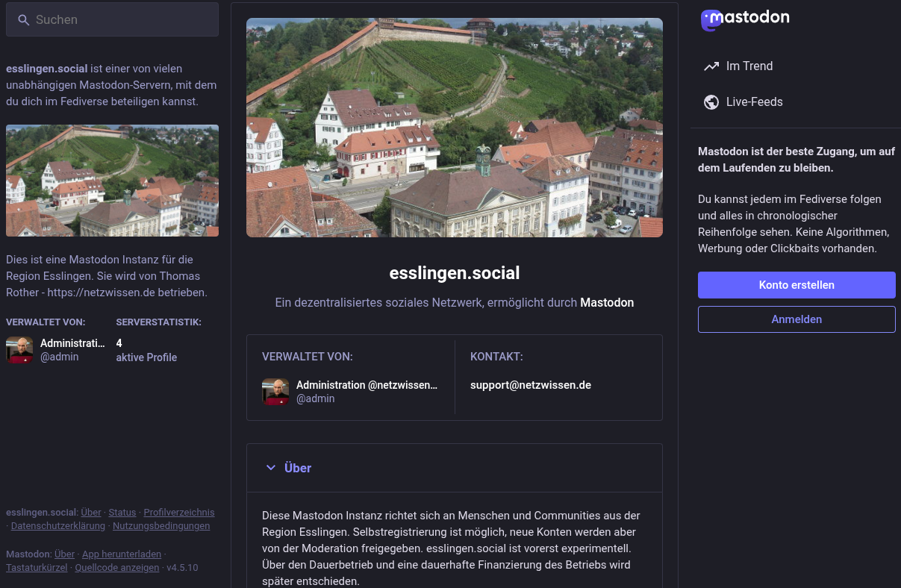Click the sidebar Esslingen thumbnail image
The image size is (901, 588).
(x=112, y=181)
